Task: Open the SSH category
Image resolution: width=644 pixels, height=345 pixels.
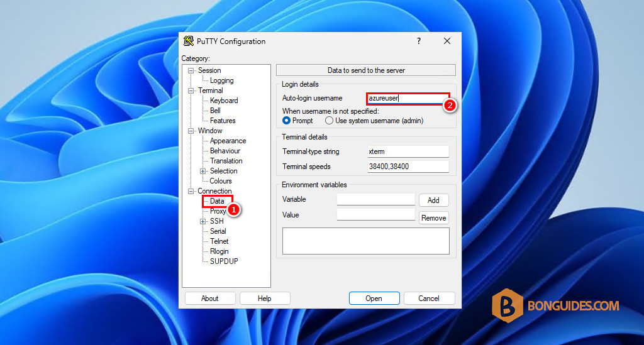Action: pos(217,221)
